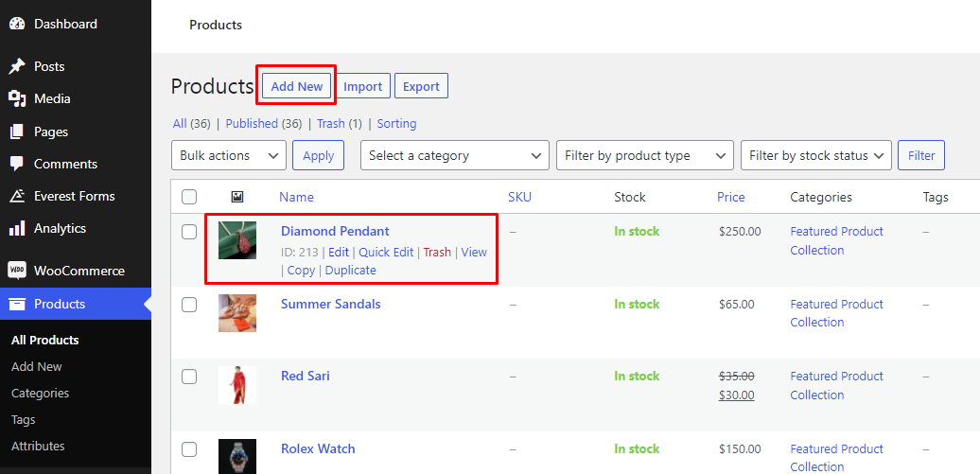Open the Bulk actions dropdown
The image size is (980, 474).
[x=229, y=156]
